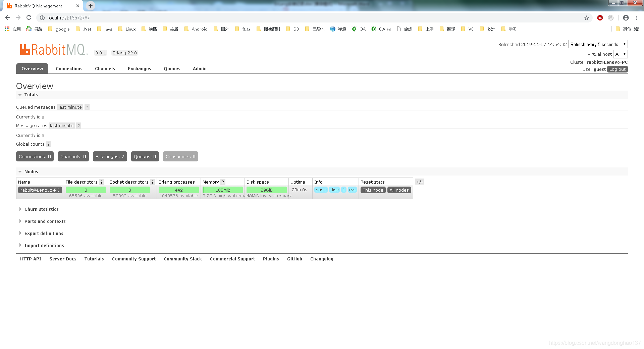The width and height of the screenshot is (644, 349).
Task: Log out the guest user
Action: click(x=617, y=69)
